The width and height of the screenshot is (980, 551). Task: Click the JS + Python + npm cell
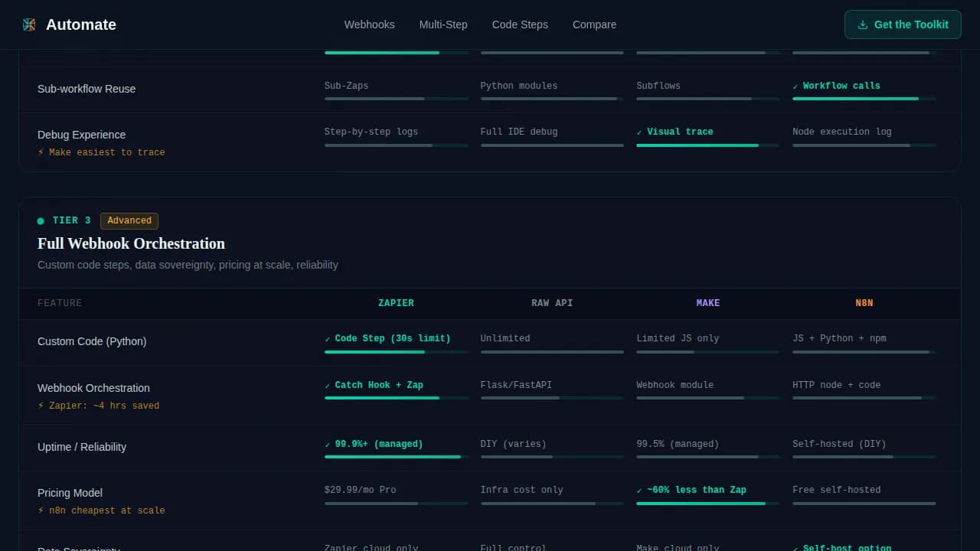tap(839, 338)
